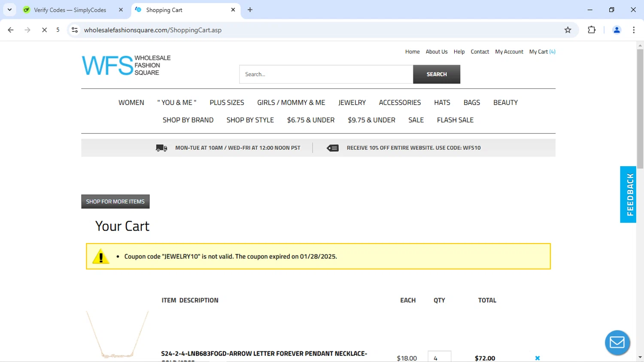Click the necklace product thumbnail

pyautogui.click(x=117, y=335)
